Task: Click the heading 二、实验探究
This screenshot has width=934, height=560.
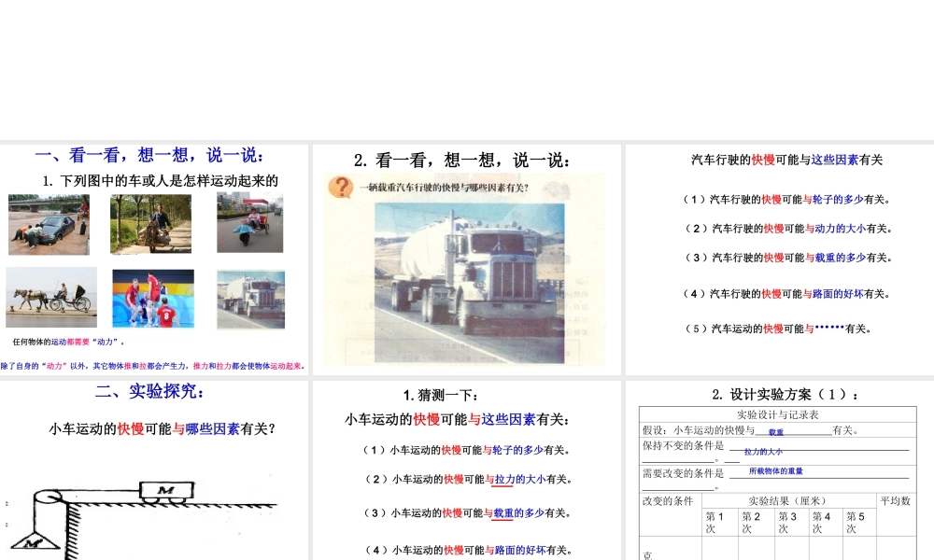Action: (149, 393)
